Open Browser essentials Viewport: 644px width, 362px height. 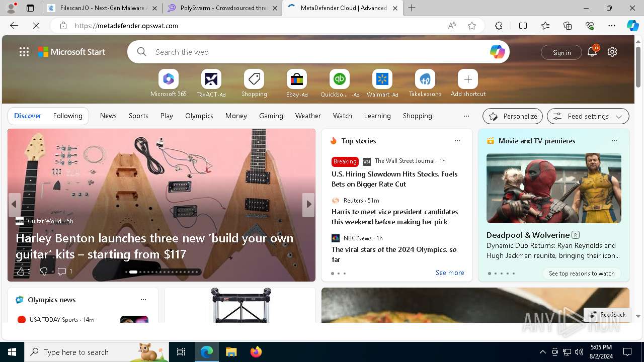[590, 26]
